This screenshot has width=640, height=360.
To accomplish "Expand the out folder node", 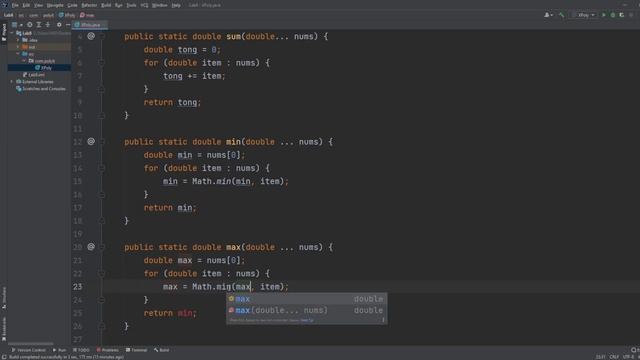I will click(x=18, y=47).
